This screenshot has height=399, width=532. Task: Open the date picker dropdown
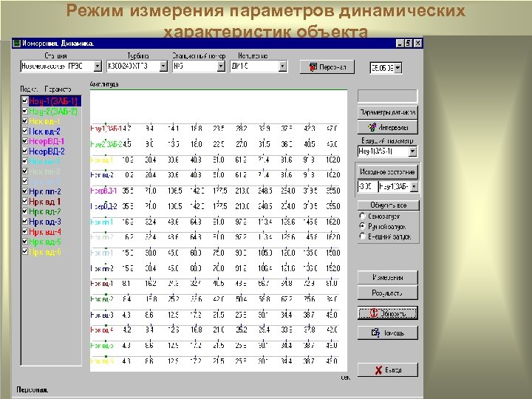tap(398, 68)
